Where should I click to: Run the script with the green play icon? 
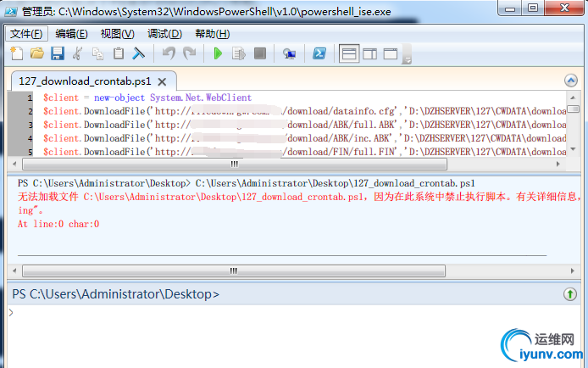click(x=218, y=53)
